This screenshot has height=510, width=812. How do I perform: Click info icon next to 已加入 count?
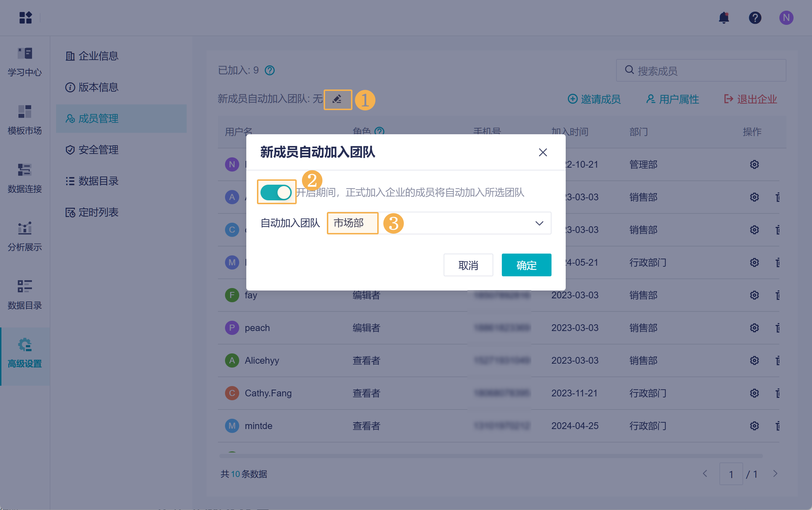tap(270, 70)
